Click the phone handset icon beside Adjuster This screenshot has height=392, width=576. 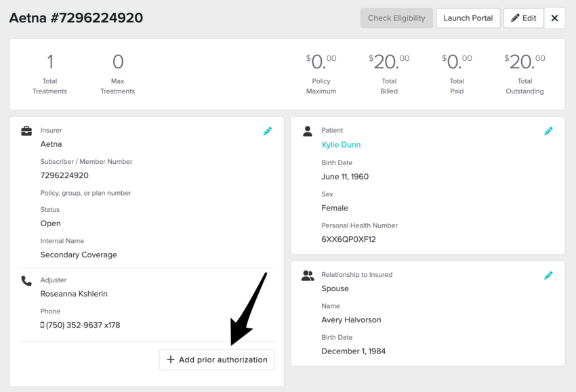(26, 281)
